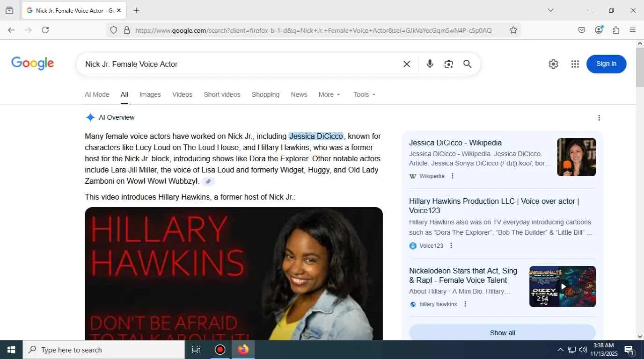Open the source link chip after Wubbzy

coord(209,181)
